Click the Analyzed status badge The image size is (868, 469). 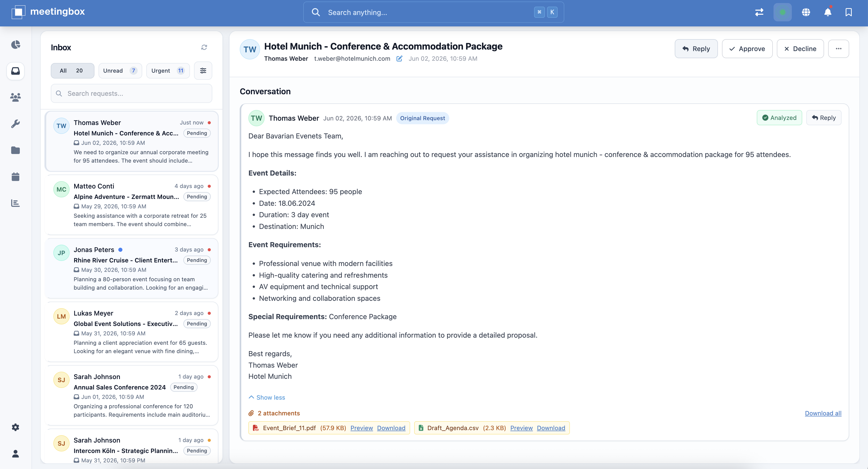coord(779,118)
